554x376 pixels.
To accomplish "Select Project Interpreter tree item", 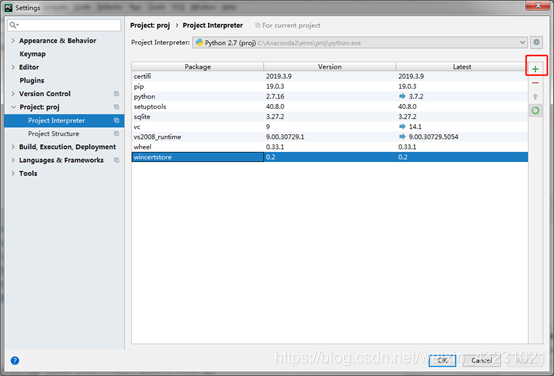I will tap(64, 121).
